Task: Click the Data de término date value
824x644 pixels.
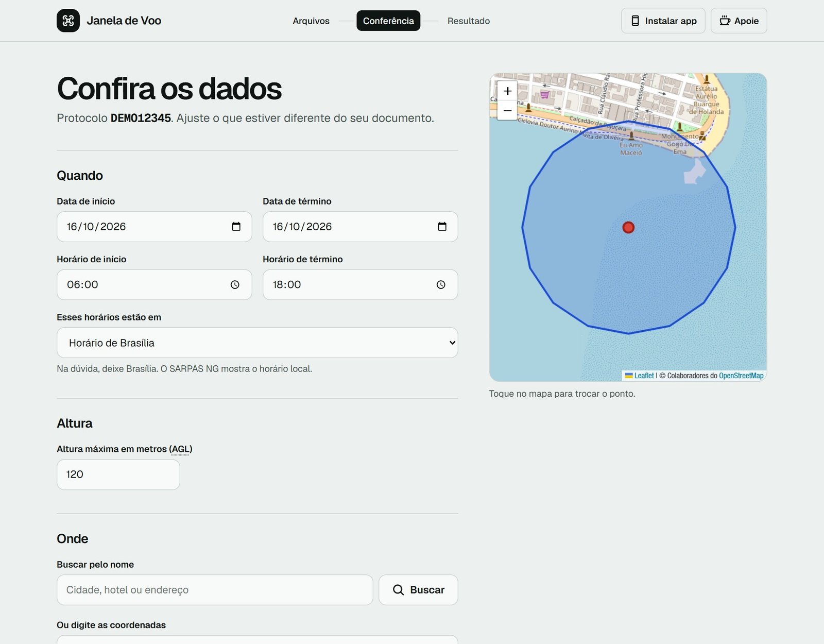Action: tap(302, 227)
